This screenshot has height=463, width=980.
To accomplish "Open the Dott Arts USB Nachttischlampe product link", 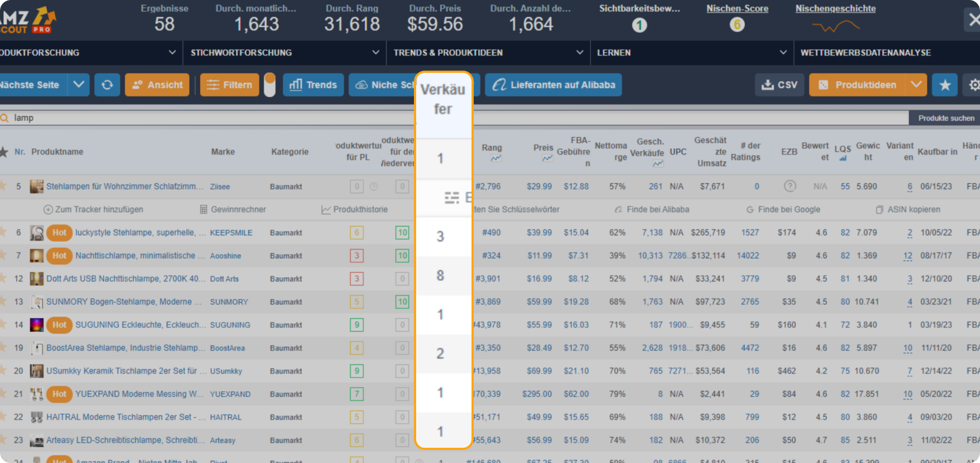I will 126,279.
